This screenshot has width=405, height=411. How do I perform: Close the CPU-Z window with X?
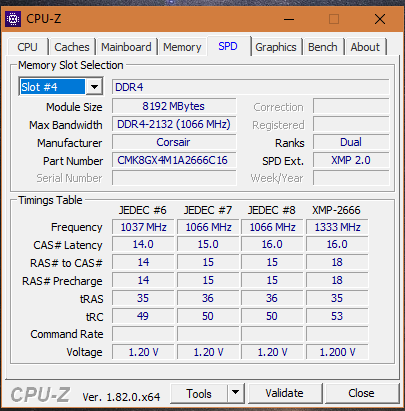pos(380,19)
